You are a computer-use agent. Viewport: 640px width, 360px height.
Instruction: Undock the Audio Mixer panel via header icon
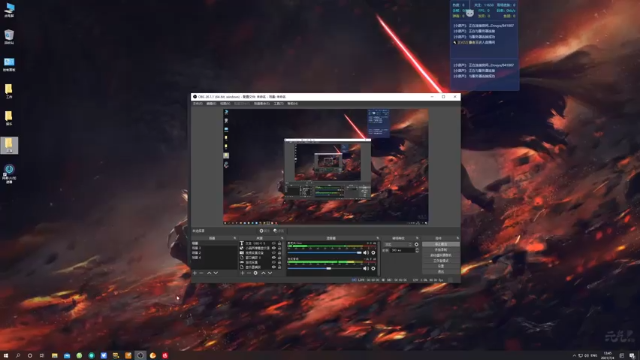click(x=378, y=238)
